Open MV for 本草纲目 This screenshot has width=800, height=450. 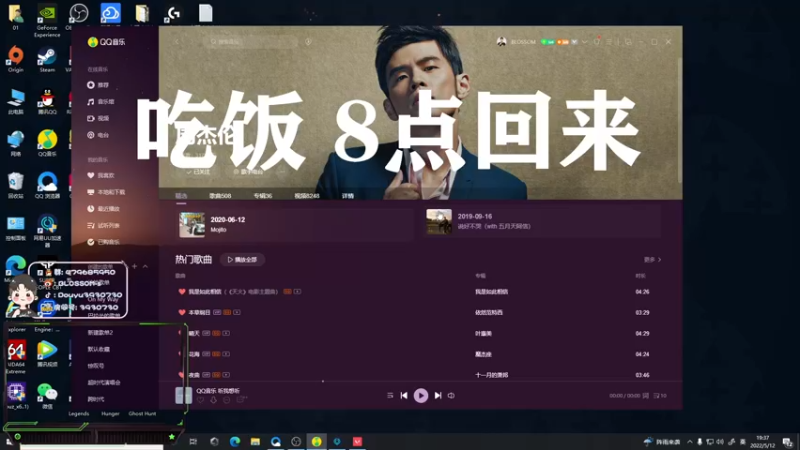tap(237, 312)
